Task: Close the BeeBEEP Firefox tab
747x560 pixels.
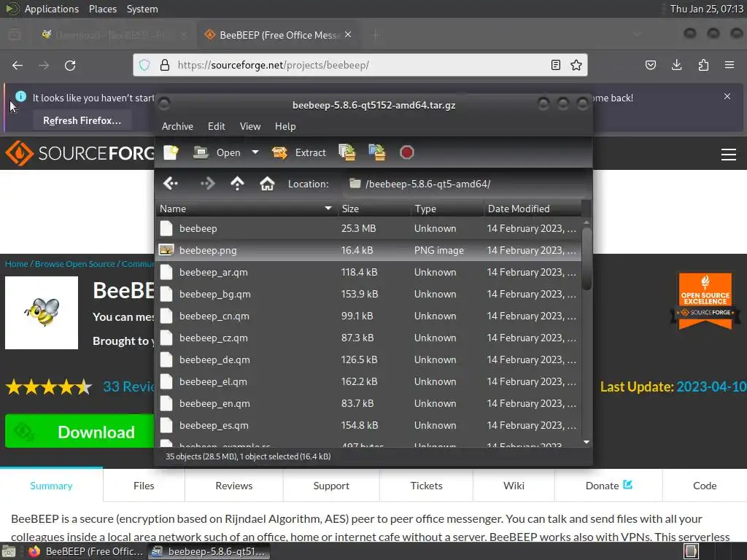Action: pyautogui.click(x=348, y=35)
